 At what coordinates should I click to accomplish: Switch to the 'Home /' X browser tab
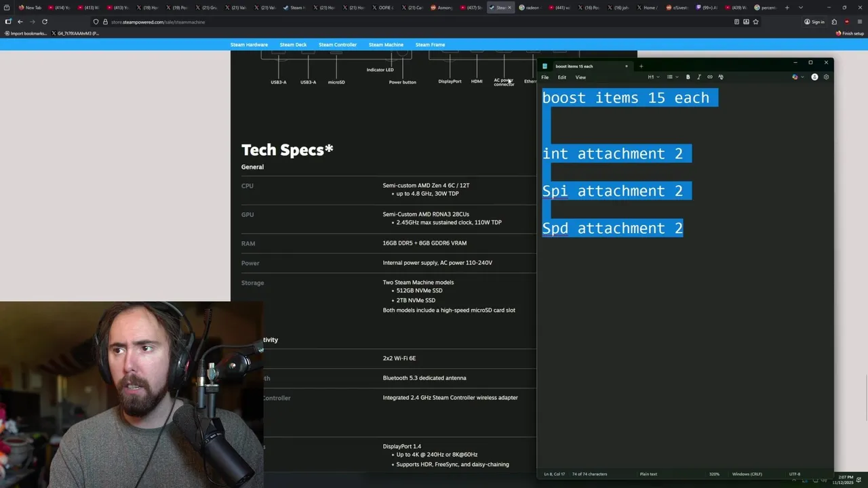pos(648,7)
